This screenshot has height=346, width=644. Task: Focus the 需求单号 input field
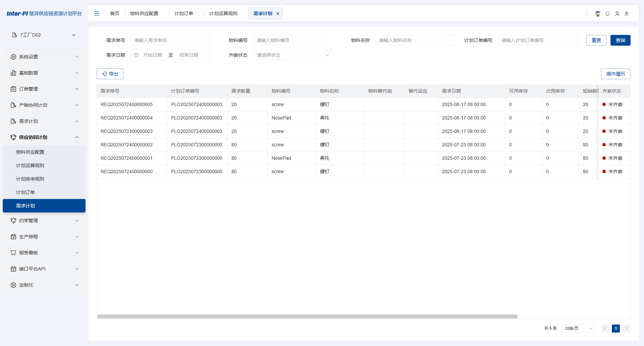click(x=170, y=40)
